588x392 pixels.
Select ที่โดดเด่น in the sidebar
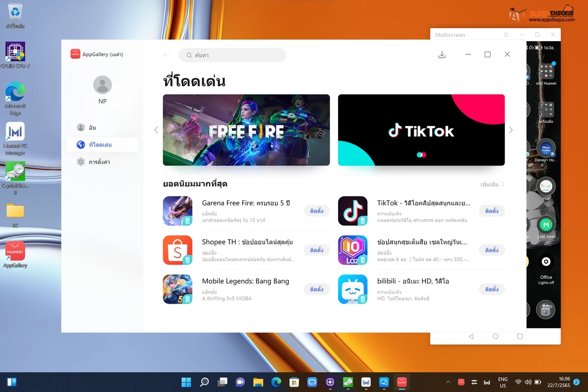(102, 145)
